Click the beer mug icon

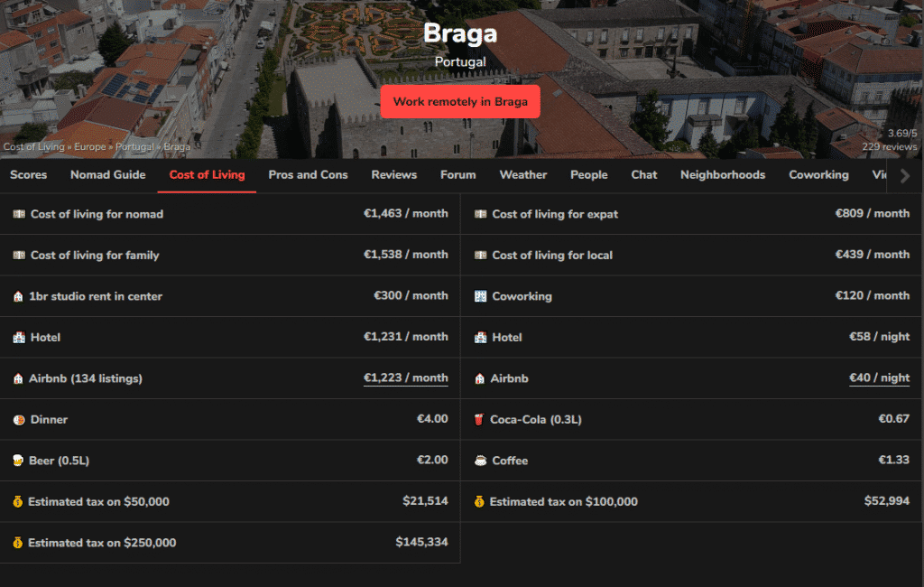tap(18, 461)
